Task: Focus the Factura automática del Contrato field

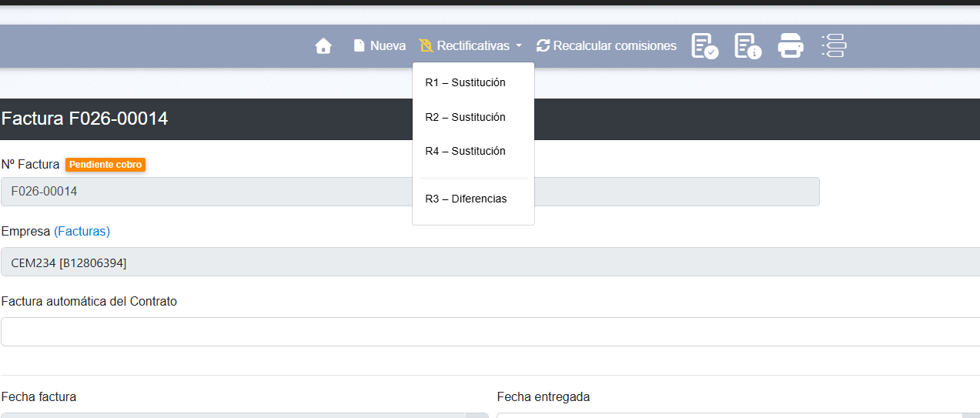Action: tap(490, 332)
